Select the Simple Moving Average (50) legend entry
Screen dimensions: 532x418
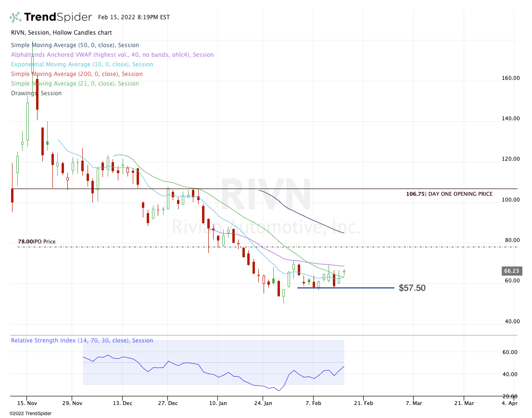[x=75, y=45]
